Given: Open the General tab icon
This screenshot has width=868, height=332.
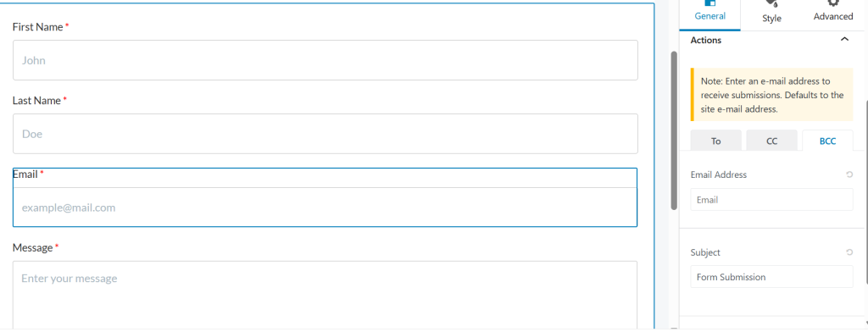Looking at the screenshot, I should [x=709, y=3].
